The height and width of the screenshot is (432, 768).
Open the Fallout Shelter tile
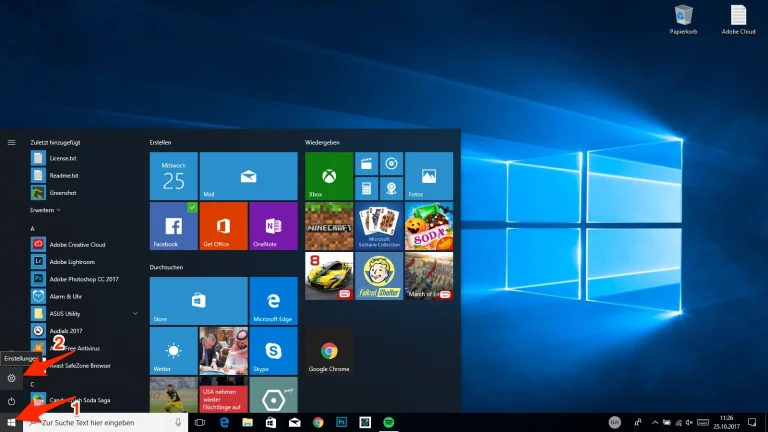click(x=379, y=276)
